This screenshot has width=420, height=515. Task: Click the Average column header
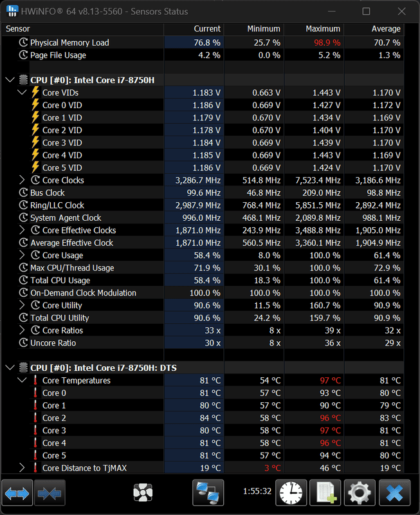[x=374, y=29]
